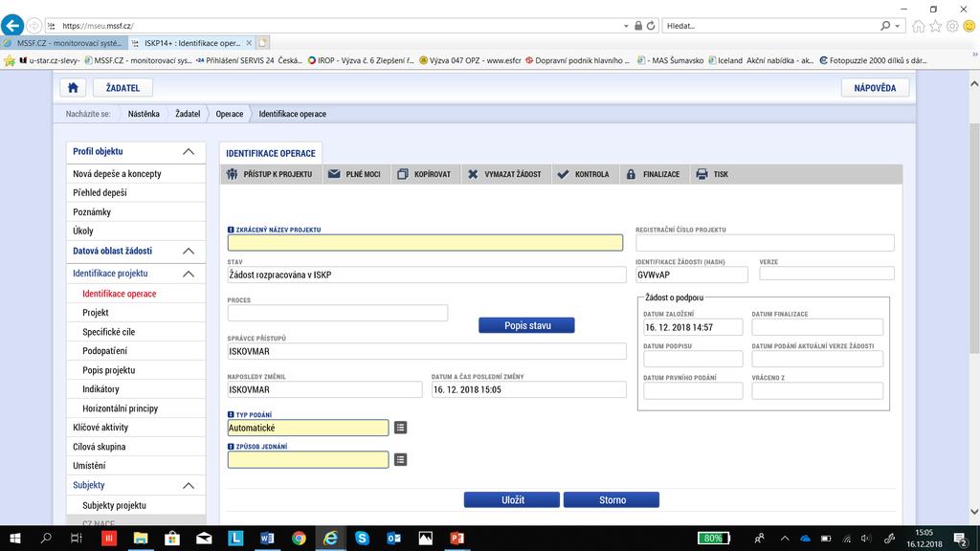Select IDENTIFIKACE OPERACE tab header
This screenshot has width=980, height=551.
coord(271,153)
